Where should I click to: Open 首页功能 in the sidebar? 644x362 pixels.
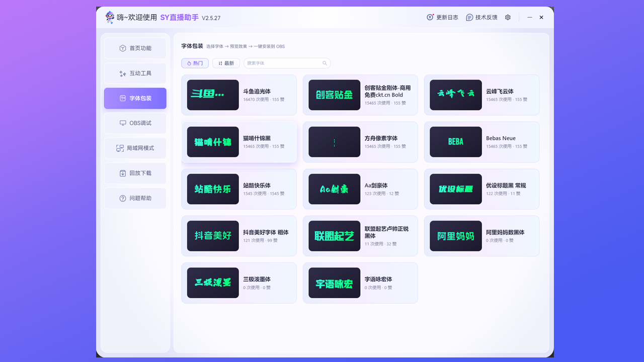click(135, 48)
